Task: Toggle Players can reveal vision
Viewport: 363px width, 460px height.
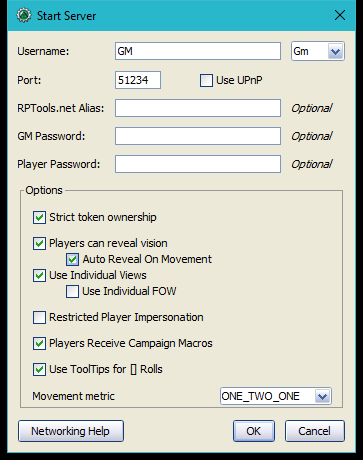Action: [39, 243]
